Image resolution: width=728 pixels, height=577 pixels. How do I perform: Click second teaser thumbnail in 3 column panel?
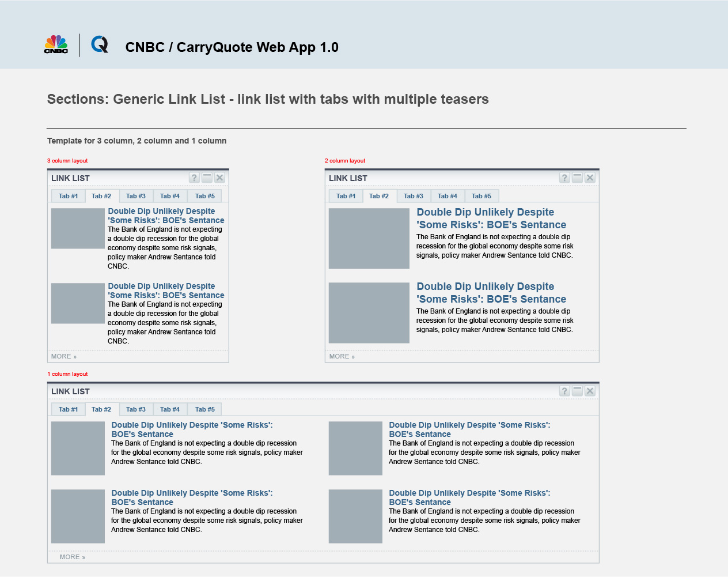78,303
